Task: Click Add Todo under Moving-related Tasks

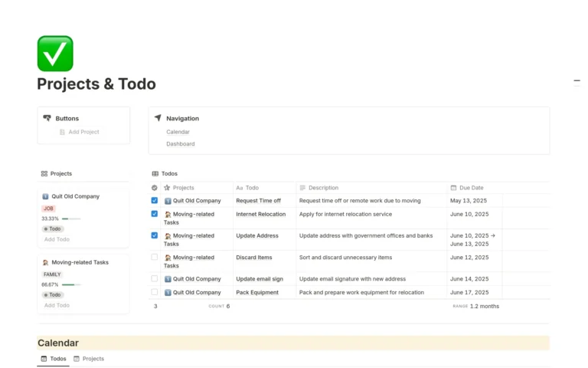Action: pos(57,305)
